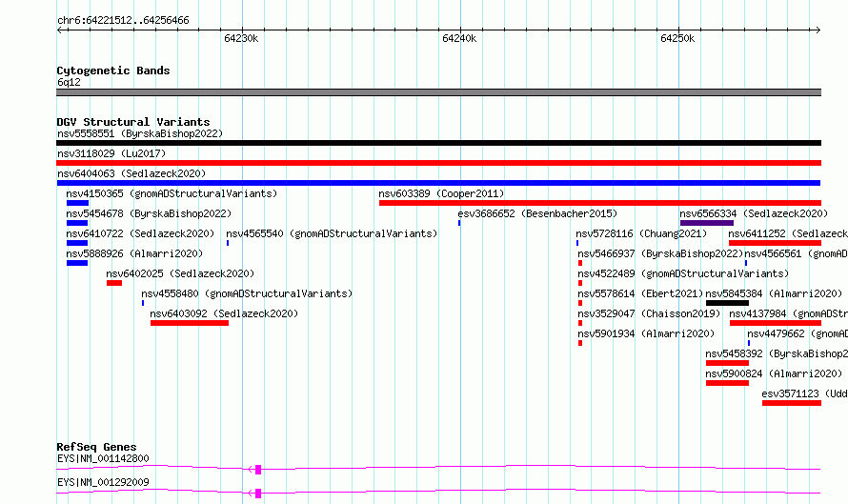The width and height of the screenshot is (848, 504).
Task: Select the nsv4150365 blue bar
Action: (77, 203)
